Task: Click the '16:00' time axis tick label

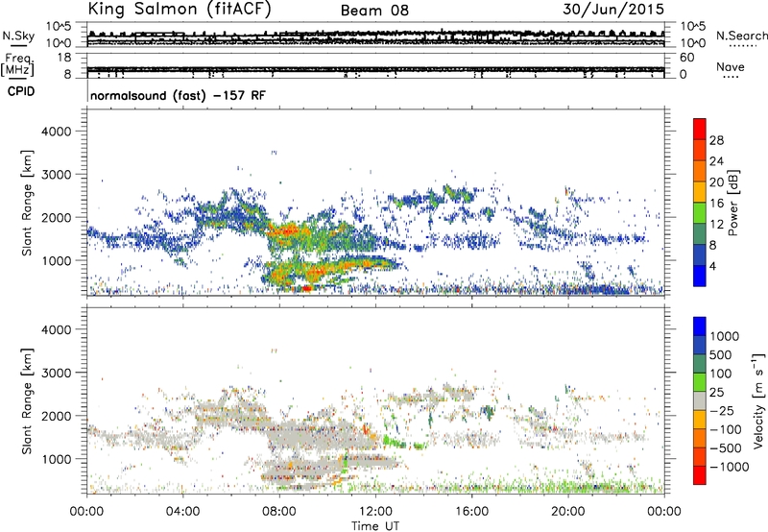Action: pyautogui.click(x=471, y=512)
